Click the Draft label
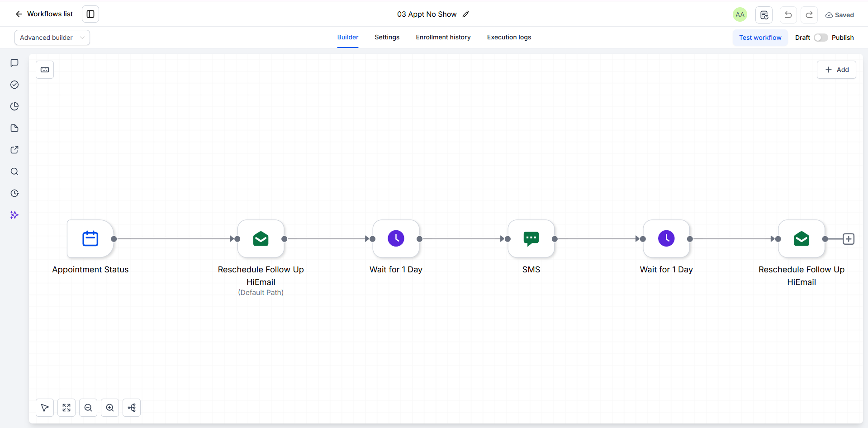 (x=802, y=38)
